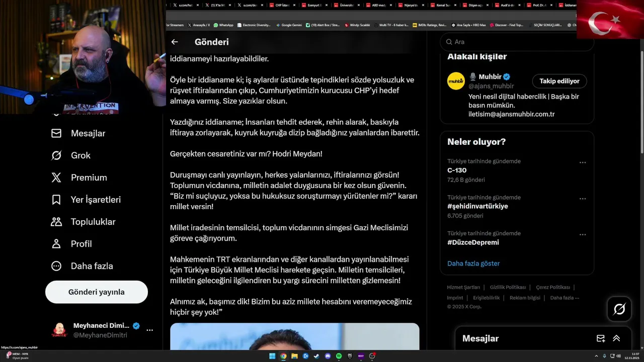Screen dimensions: 644x362
Task: Click the Meyhaneci Dimitri profile avatar
Action: [x=59, y=330]
